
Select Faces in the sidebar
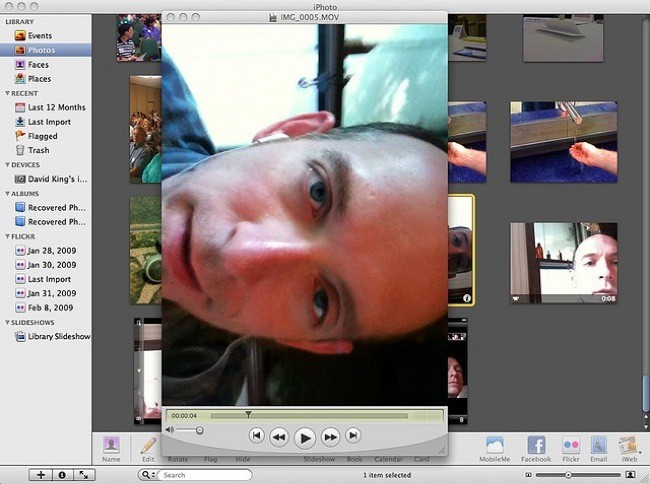pyautogui.click(x=40, y=64)
